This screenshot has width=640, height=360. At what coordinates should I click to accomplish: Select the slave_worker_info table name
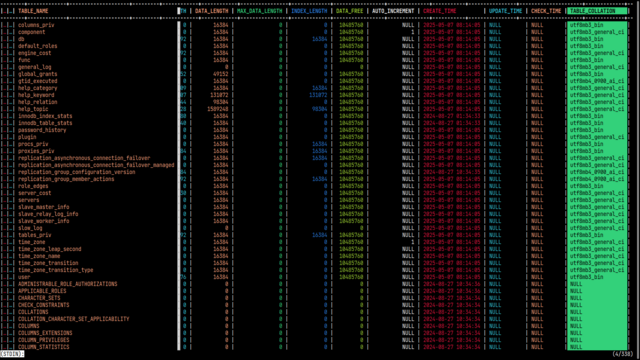click(x=44, y=221)
